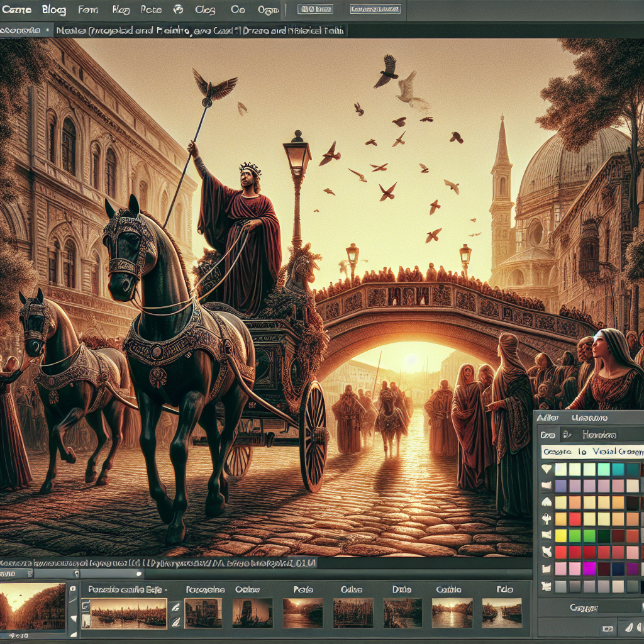644x644 pixels.
Task: Select the upper brush icon beside the filmstrip
Action: (177, 606)
